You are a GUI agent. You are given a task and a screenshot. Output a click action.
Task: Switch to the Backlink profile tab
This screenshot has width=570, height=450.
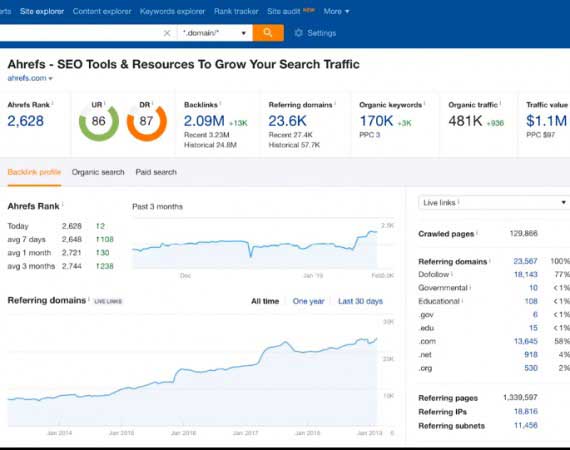point(34,172)
